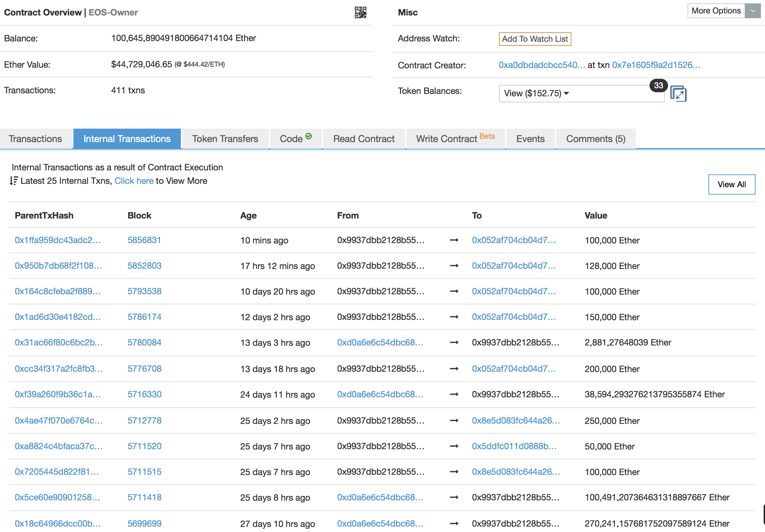Open the Read Contract tab
The height and width of the screenshot is (532, 765).
[364, 139]
